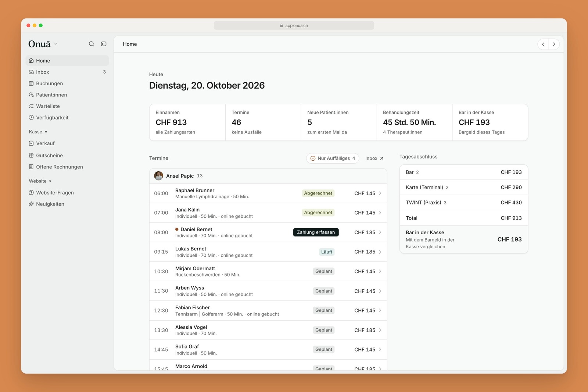Click the Neuigkeiten sparkle icon
This screenshot has height=392, width=588.
point(31,204)
